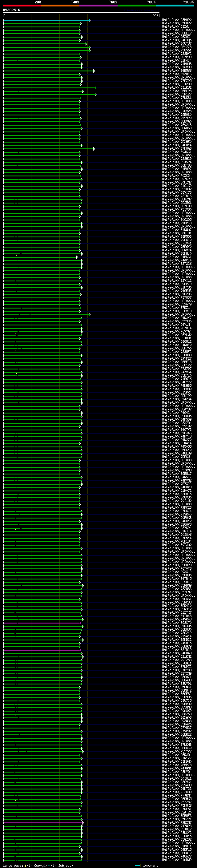Screen dimensions: 197x868
Task: Click hit label UniRef100_Q8U7I5
Action: [x=177, y=700]
